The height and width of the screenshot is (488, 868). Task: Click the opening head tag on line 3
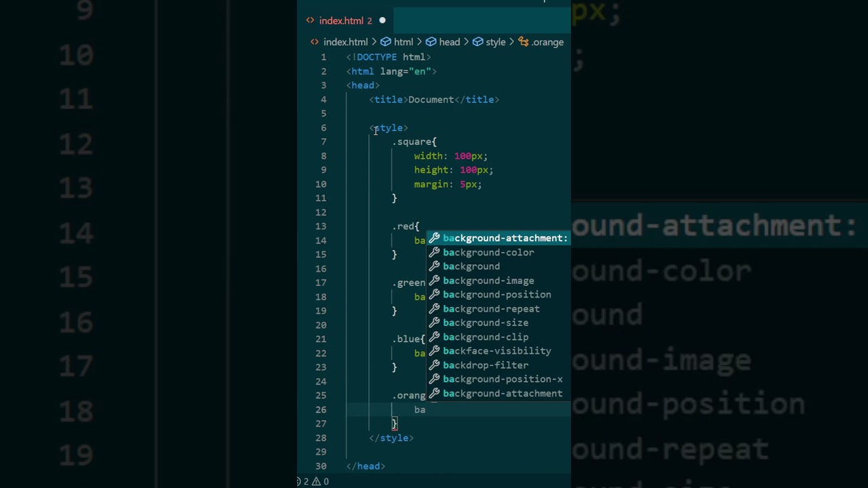click(363, 85)
